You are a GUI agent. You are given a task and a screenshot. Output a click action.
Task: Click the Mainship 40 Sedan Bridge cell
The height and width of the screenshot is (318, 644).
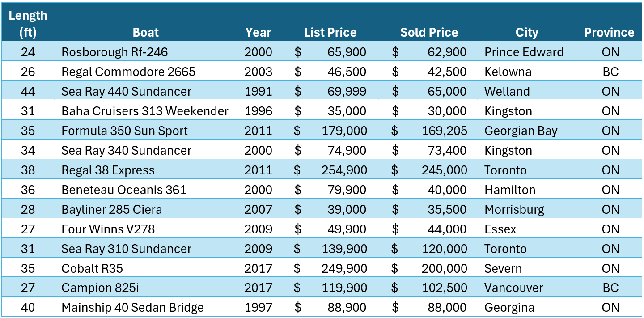pyautogui.click(x=132, y=308)
